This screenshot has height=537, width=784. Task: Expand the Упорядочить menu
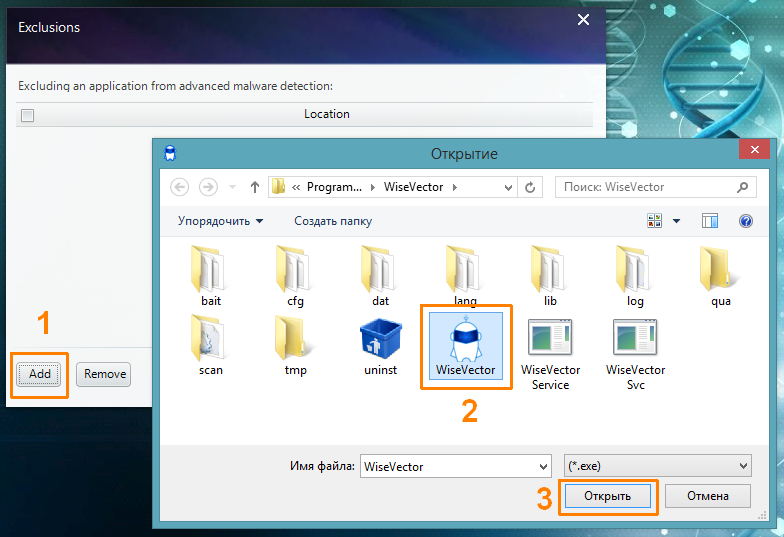click(x=220, y=220)
